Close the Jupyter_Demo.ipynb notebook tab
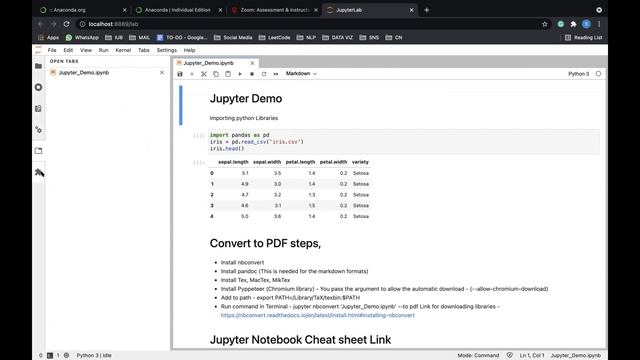Screen dimensions: 640x360 (252, 63)
